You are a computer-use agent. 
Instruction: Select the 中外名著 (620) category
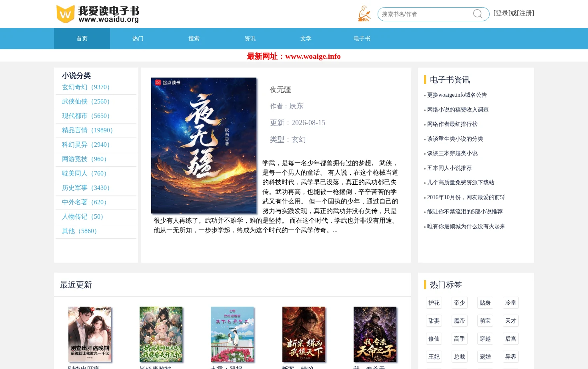coord(86,202)
